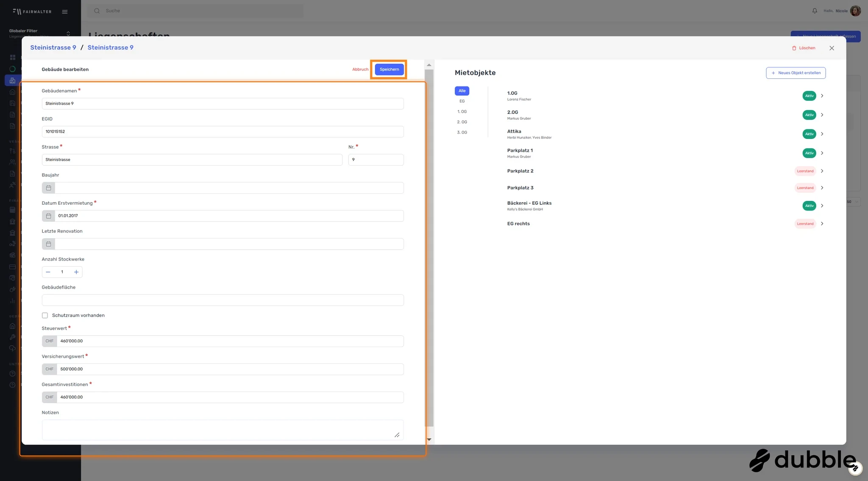Click the Speichern button

tap(389, 70)
